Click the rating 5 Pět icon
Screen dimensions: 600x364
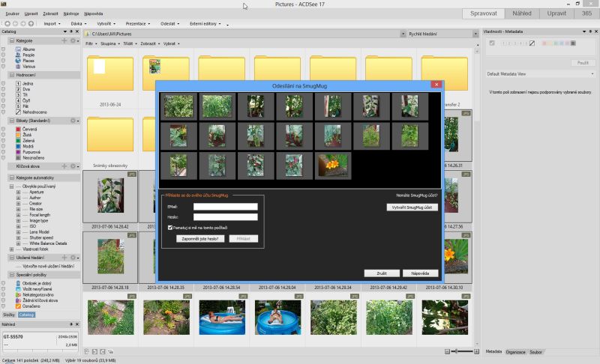pos(18,106)
